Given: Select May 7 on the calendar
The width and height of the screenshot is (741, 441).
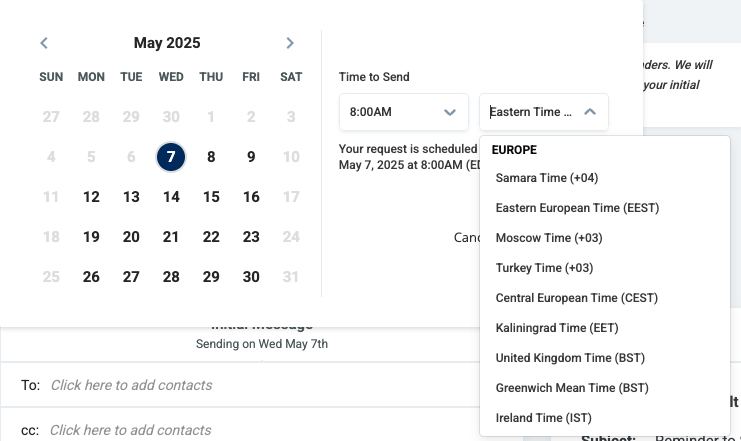Looking at the screenshot, I should [171, 157].
